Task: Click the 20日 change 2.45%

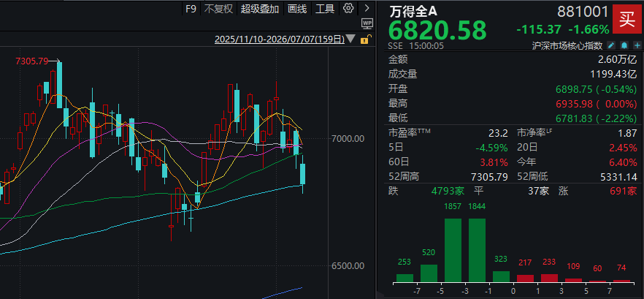Action: point(622,148)
